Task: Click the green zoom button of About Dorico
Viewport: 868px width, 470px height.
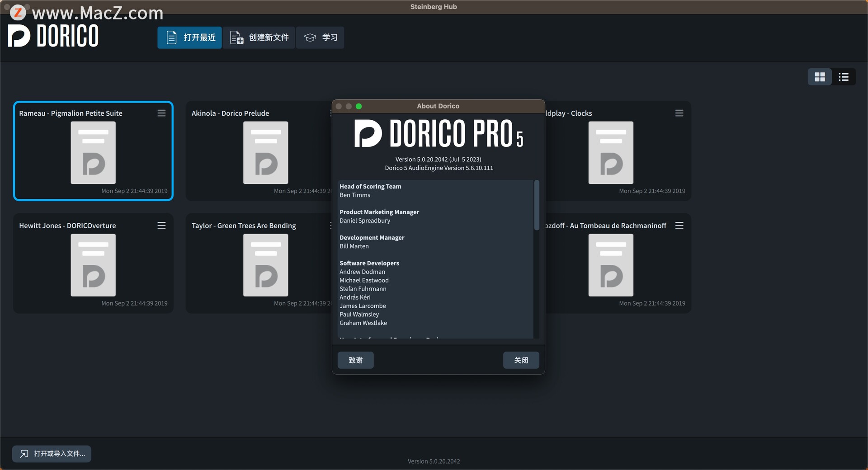Action: 359,106
